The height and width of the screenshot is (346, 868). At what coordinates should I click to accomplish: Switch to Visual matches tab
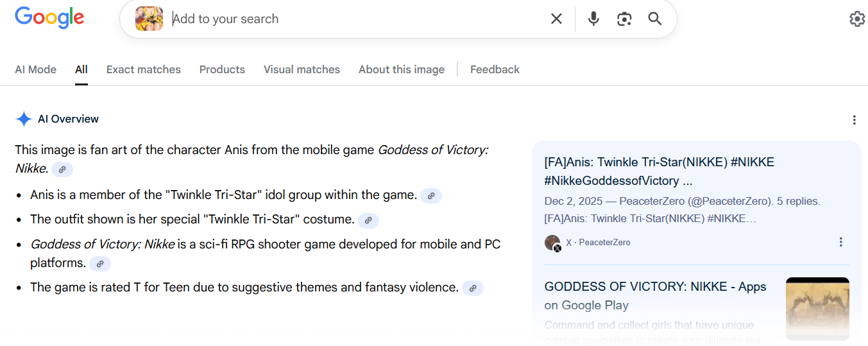coord(302,69)
